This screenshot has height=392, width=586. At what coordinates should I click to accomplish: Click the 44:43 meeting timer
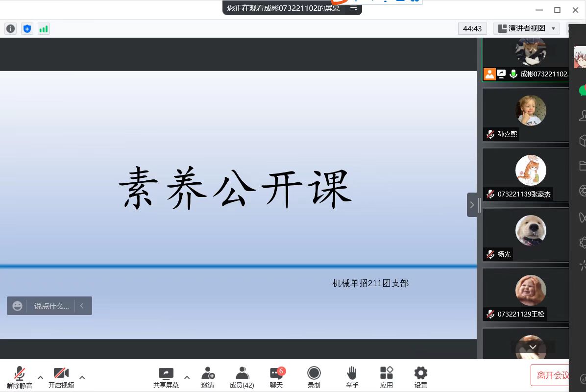pos(472,28)
